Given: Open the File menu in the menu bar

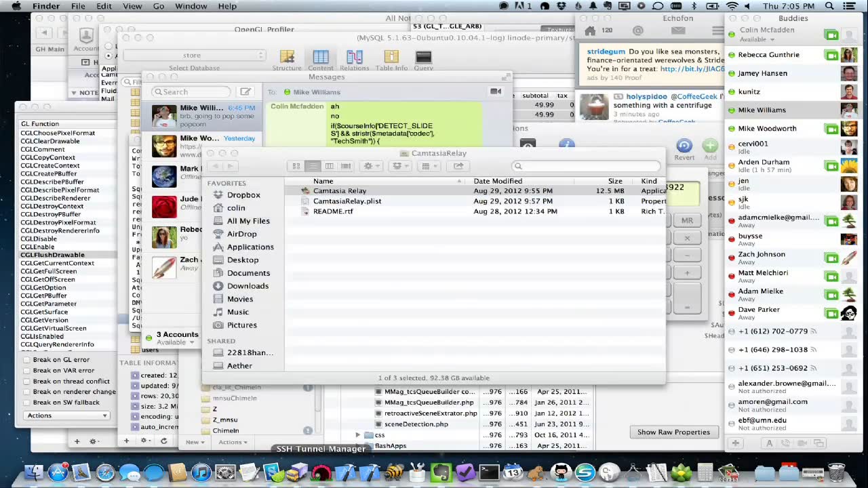Looking at the screenshot, I should coord(78,6).
